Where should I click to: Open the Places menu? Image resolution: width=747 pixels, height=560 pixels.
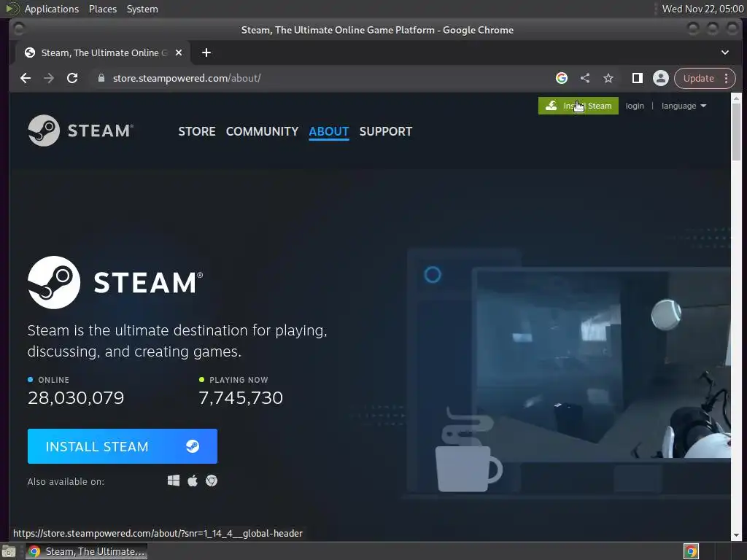click(x=103, y=9)
